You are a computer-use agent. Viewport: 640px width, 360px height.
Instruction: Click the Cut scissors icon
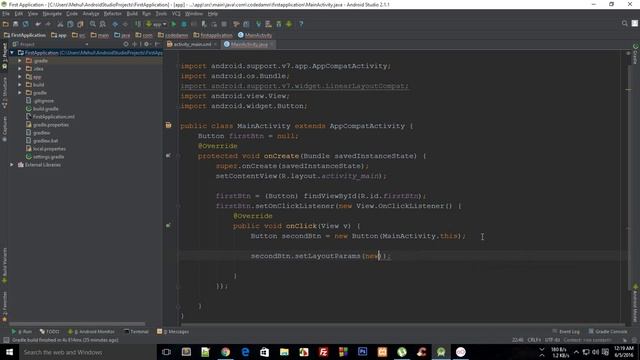(60, 24)
